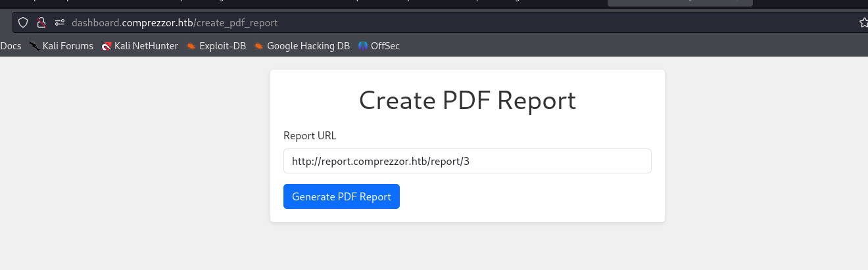Click the Create PDF Report heading

click(468, 101)
